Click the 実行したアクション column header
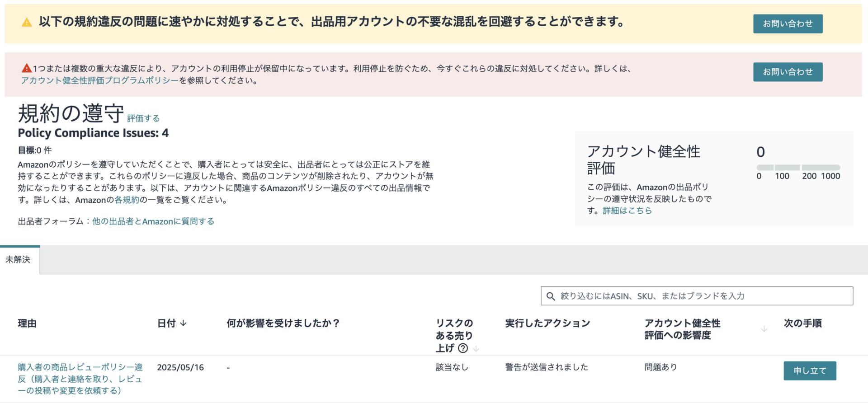The image size is (868, 403). (547, 323)
